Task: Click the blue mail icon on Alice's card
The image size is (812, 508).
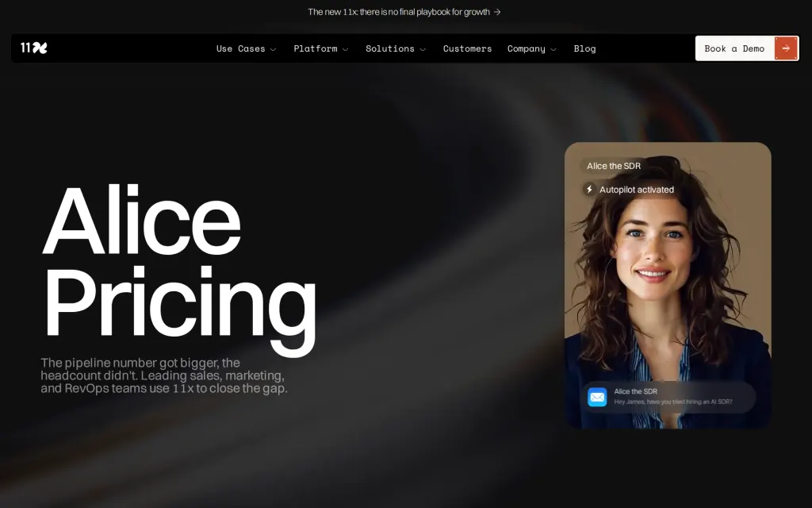Action: click(x=597, y=397)
